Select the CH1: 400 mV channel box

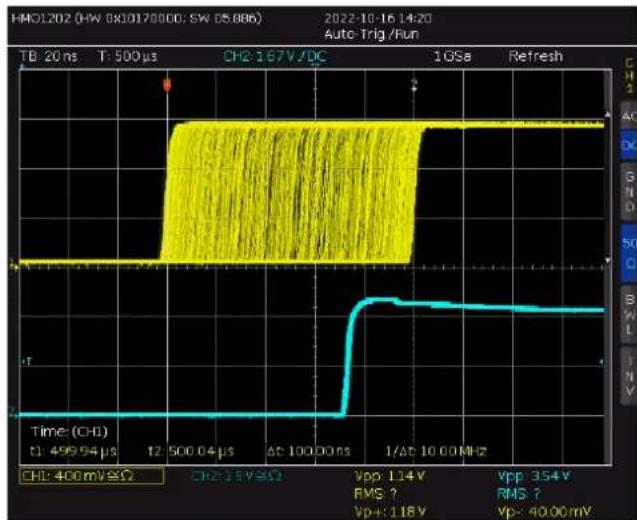92,476
